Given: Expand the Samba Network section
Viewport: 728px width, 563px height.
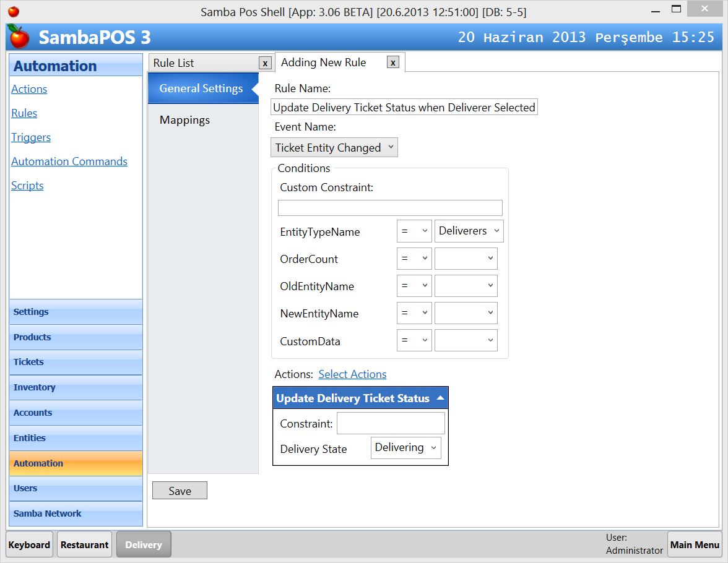Looking at the screenshot, I should point(47,514).
